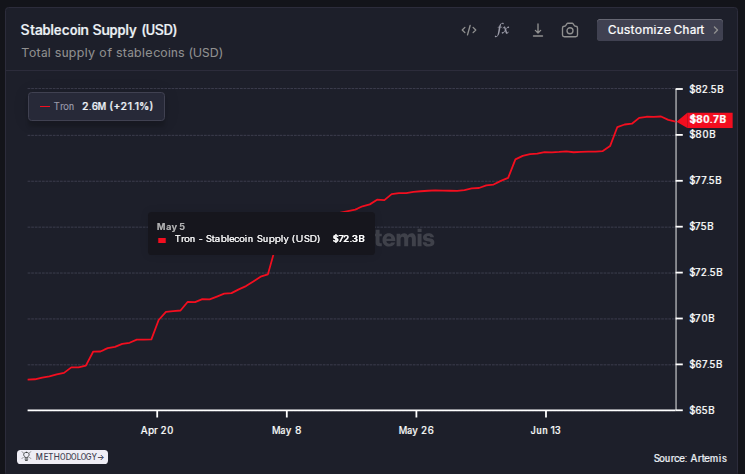Click the red swatch in the tooltip

[162, 240]
